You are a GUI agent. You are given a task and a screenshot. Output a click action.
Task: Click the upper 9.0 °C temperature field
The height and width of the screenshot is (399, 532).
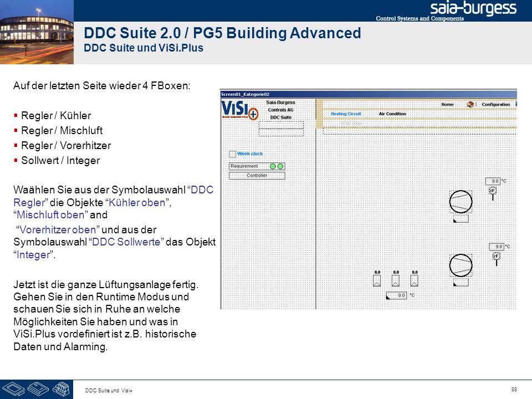point(493,181)
